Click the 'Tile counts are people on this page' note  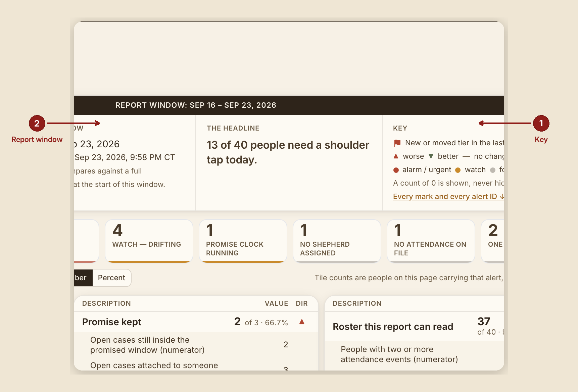point(409,278)
